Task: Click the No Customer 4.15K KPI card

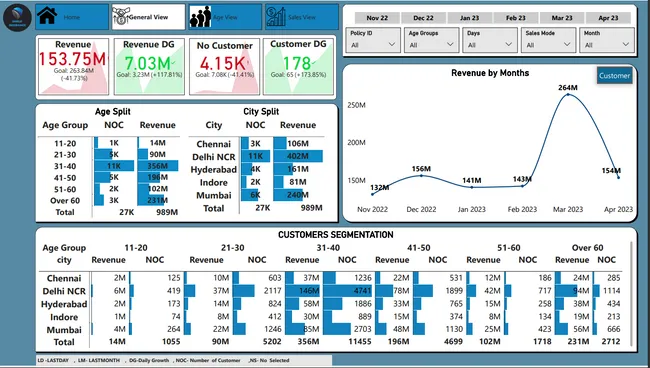Action: [224, 67]
